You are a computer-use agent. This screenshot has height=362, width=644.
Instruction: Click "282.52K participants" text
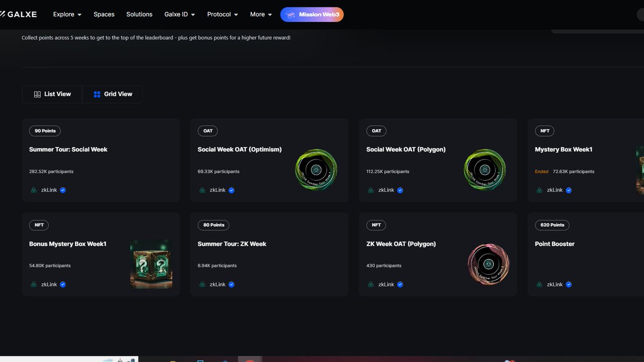pyautogui.click(x=51, y=172)
